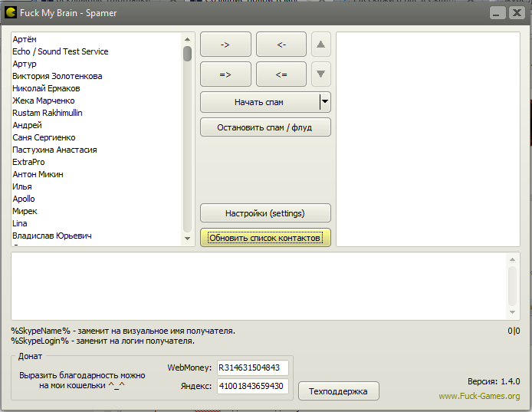Screen dimensions: 532x412
Task: Click contact list scroll down arrow
Action: point(187,239)
